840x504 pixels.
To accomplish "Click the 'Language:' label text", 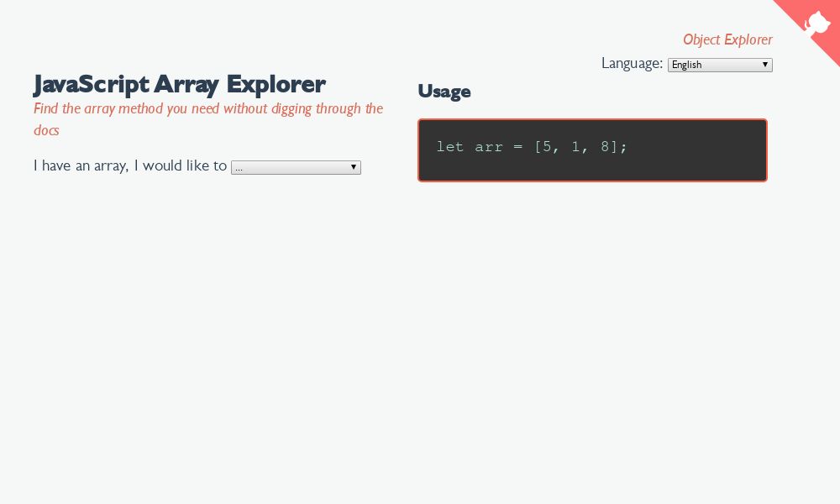I will (632, 63).
